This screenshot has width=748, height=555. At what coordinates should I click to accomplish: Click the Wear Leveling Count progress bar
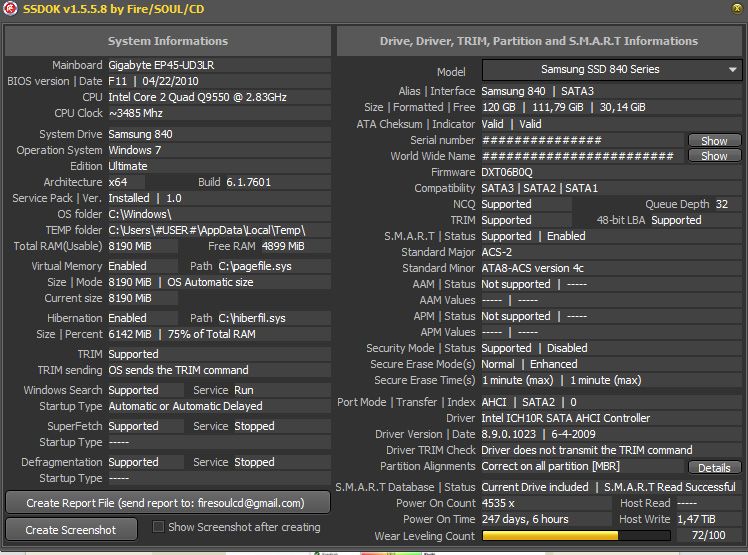[576, 535]
